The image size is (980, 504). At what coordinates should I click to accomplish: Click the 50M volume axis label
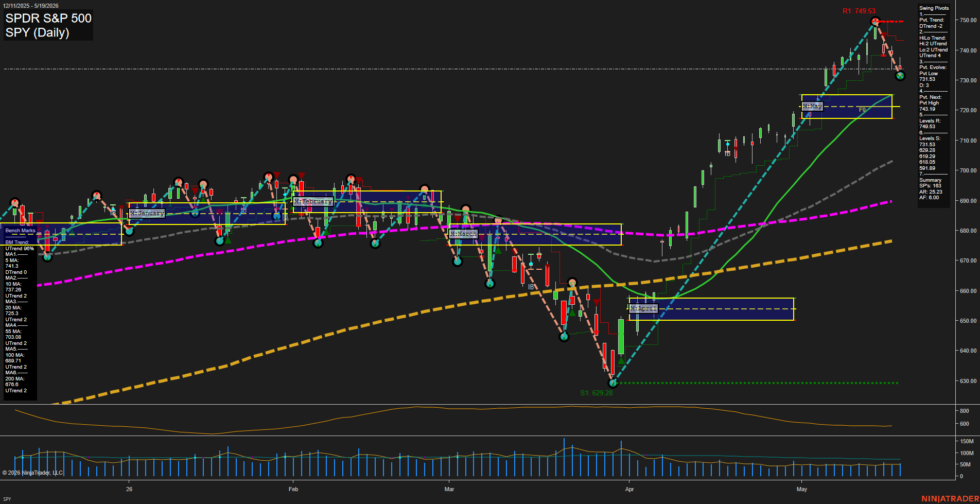coord(965,464)
